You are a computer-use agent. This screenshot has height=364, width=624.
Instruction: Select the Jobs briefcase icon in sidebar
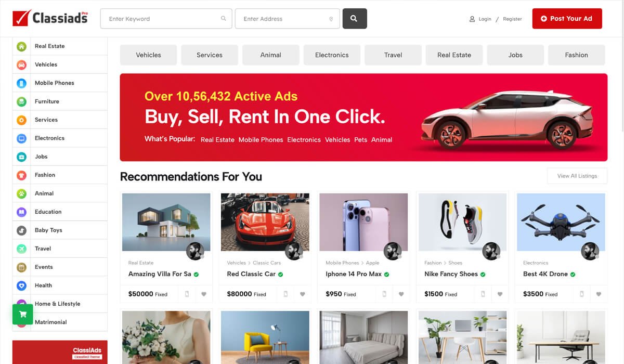pos(22,157)
